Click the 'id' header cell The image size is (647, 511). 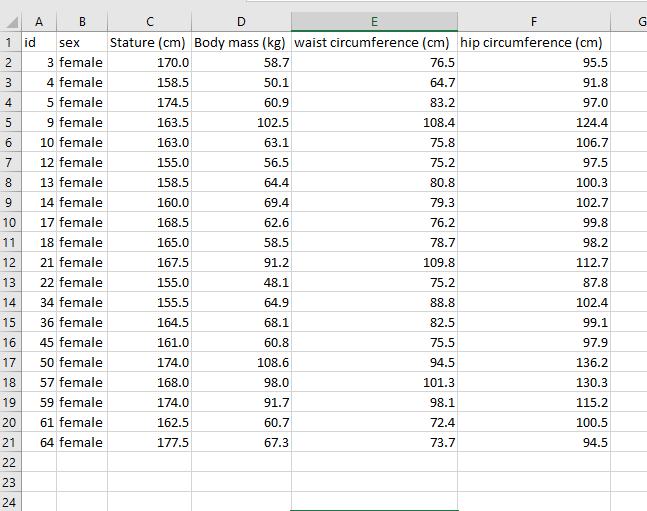tap(39, 42)
